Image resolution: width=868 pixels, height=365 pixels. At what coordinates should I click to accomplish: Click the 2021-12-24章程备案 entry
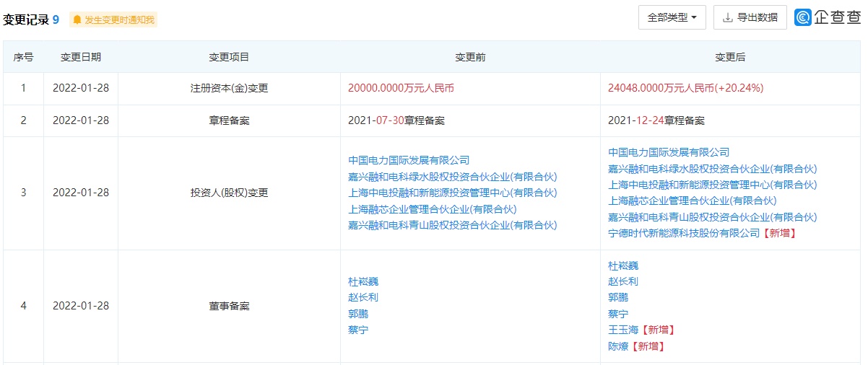(656, 120)
